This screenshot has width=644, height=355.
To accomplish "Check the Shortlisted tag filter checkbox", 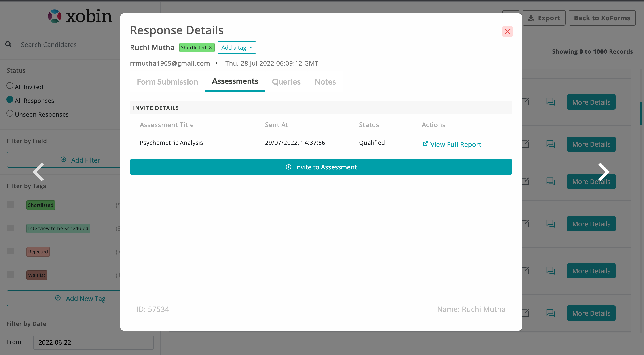I will pos(10,205).
